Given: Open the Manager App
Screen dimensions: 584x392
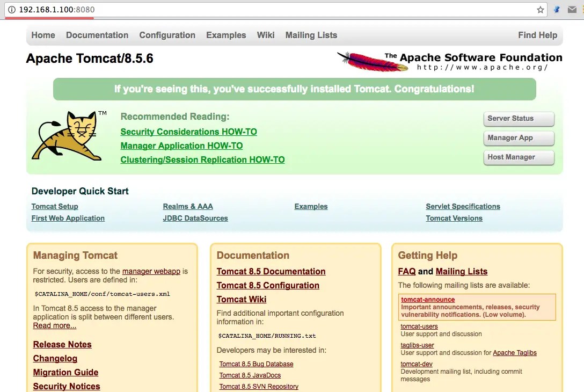Looking at the screenshot, I should (518, 138).
